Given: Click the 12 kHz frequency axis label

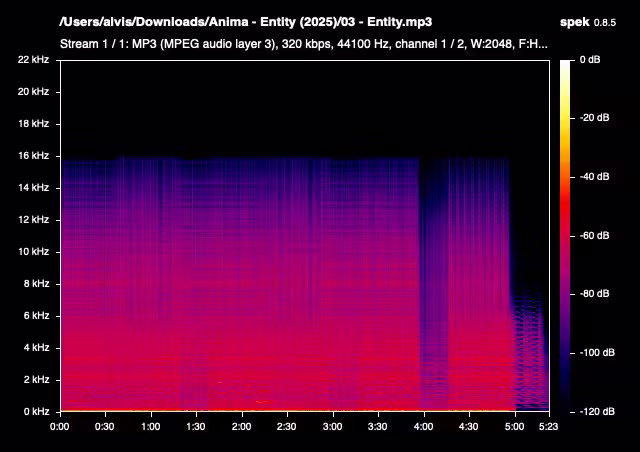Looking at the screenshot, I should point(33,219).
